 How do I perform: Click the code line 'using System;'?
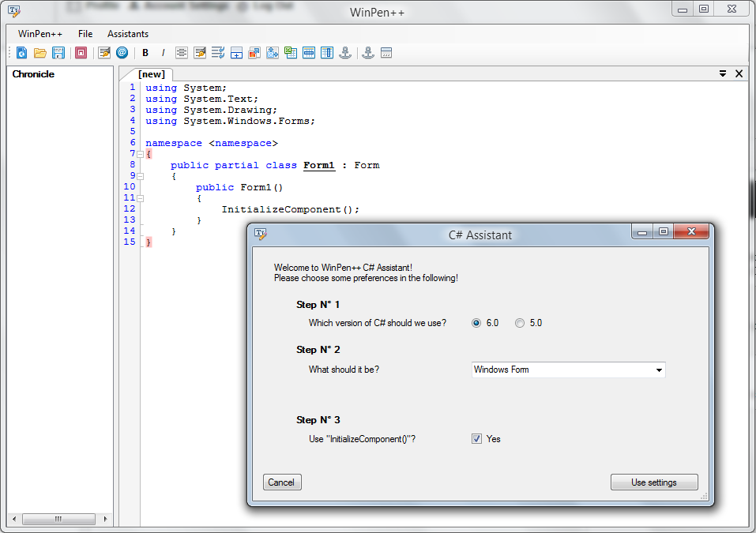pos(186,88)
